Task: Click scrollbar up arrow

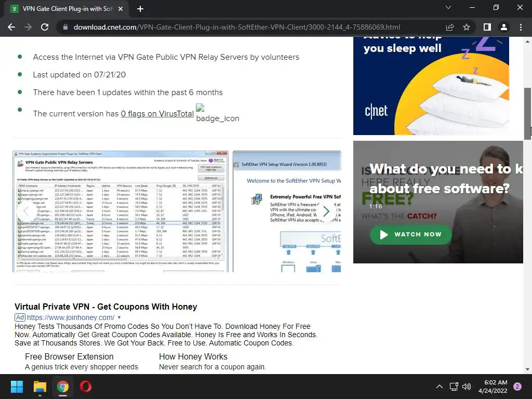Action: (528, 42)
